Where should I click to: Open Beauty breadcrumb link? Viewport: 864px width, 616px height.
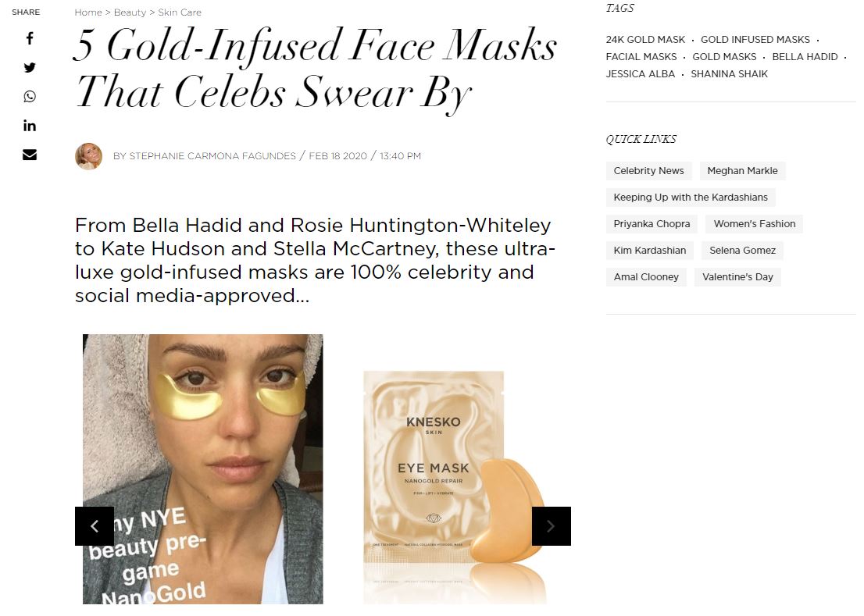(x=130, y=12)
